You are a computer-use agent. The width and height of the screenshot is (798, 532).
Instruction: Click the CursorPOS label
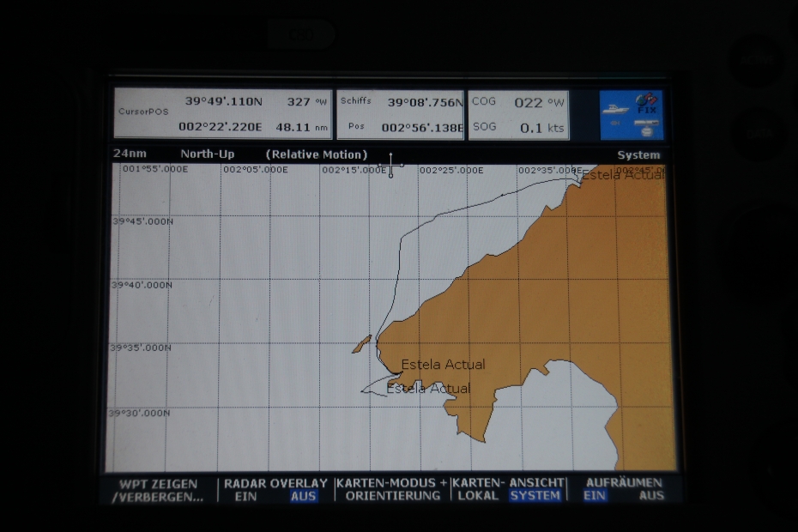(x=143, y=112)
